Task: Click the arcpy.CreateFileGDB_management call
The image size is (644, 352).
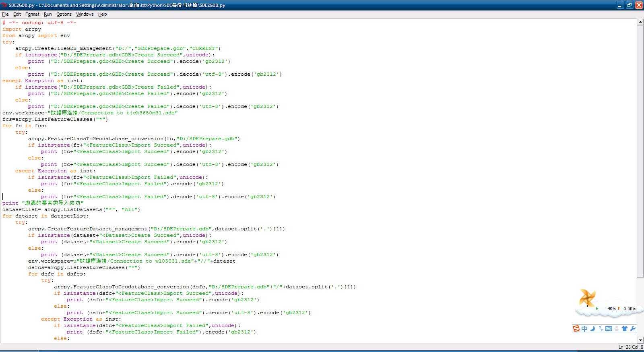Action: [x=118, y=48]
